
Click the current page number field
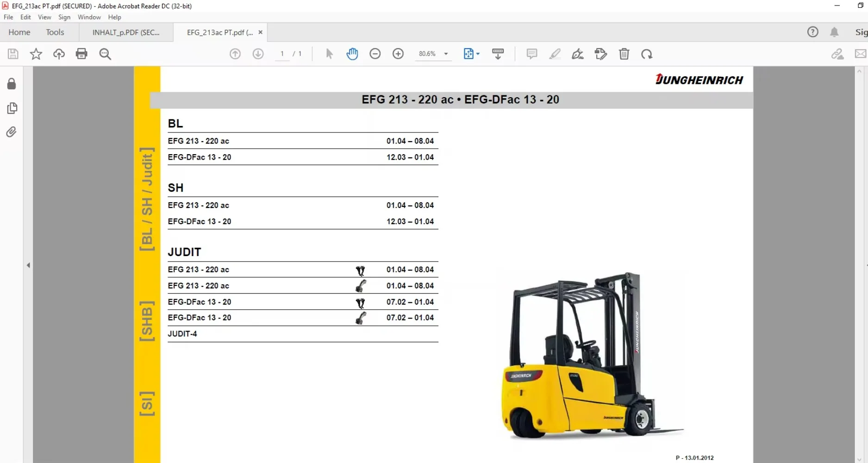tap(282, 54)
